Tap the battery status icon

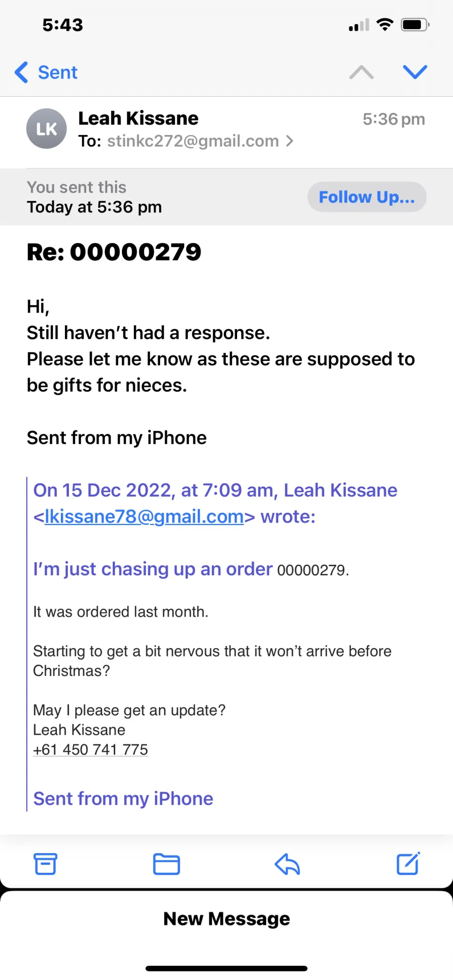[x=415, y=25]
